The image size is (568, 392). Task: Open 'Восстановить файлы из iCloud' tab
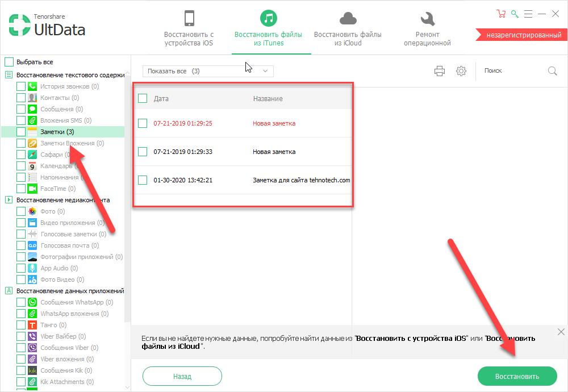click(348, 28)
